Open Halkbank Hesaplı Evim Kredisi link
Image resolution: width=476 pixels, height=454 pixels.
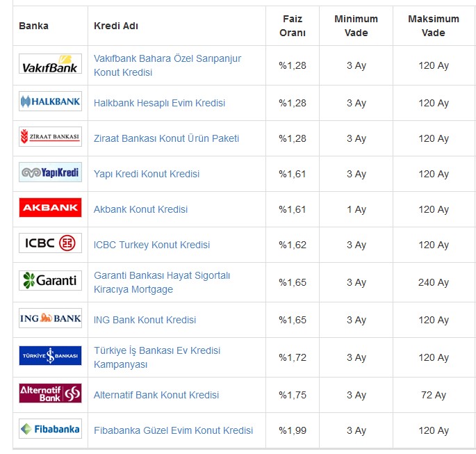click(159, 103)
